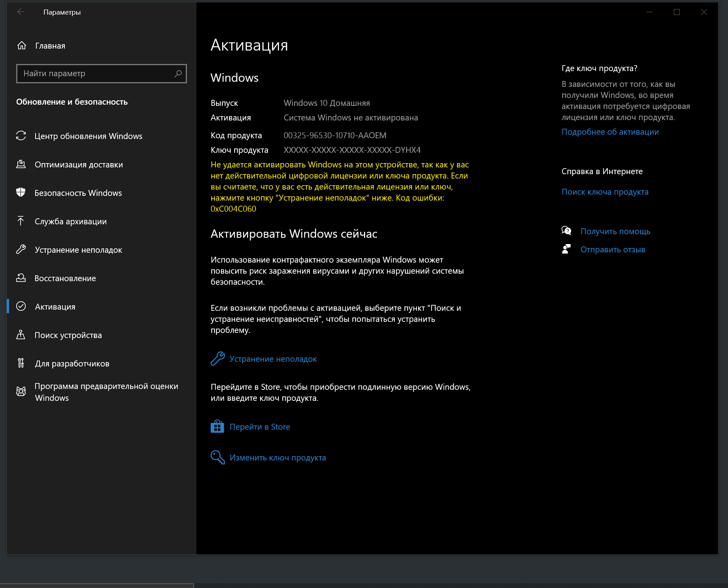Minimize the Параметры window
The image size is (728, 588).
(649, 12)
